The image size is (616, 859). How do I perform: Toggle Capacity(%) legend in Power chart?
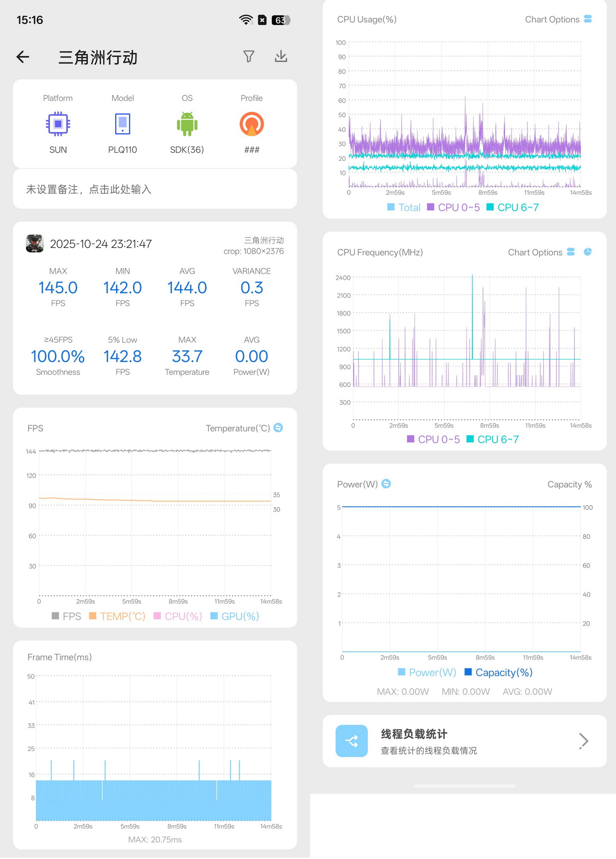coord(499,672)
